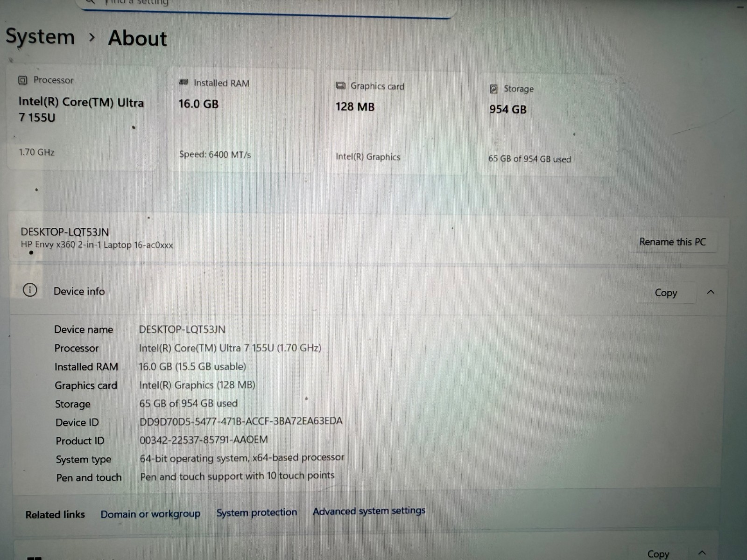Image resolution: width=747 pixels, height=560 pixels.
Task: Open System protection link
Action: click(257, 512)
